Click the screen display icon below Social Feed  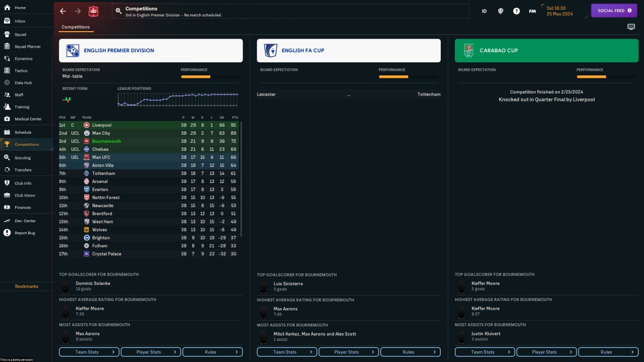point(631,27)
